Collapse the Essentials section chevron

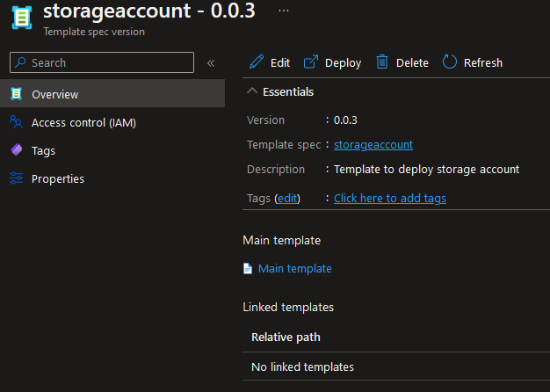click(252, 91)
